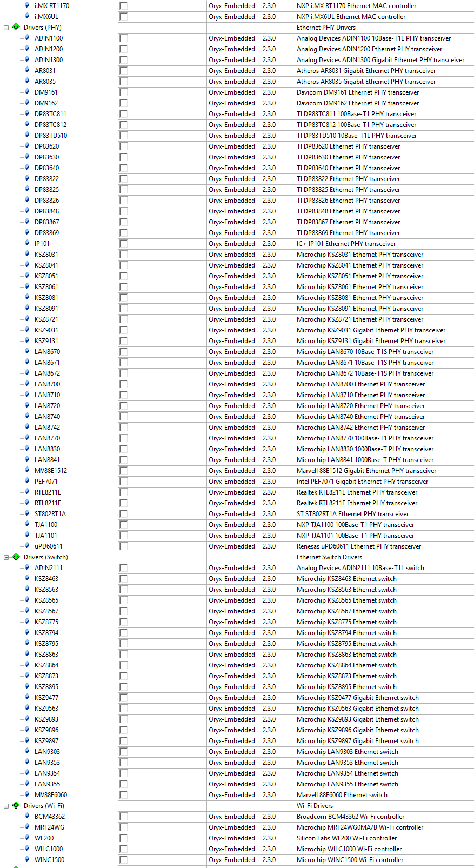Toggle the checkbox for the WF200 driver
The image size is (474, 868).
coord(124,838)
